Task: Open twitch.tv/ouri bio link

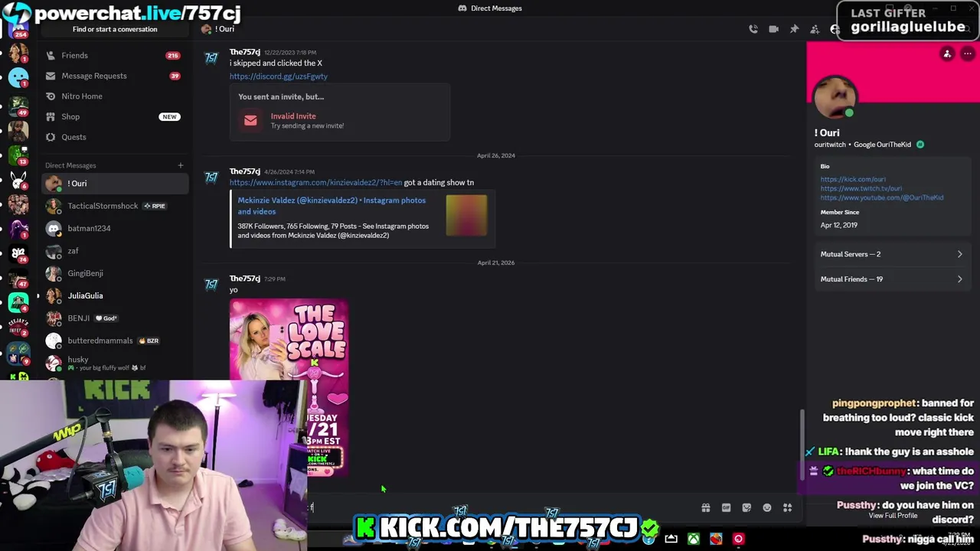Action: click(x=861, y=188)
